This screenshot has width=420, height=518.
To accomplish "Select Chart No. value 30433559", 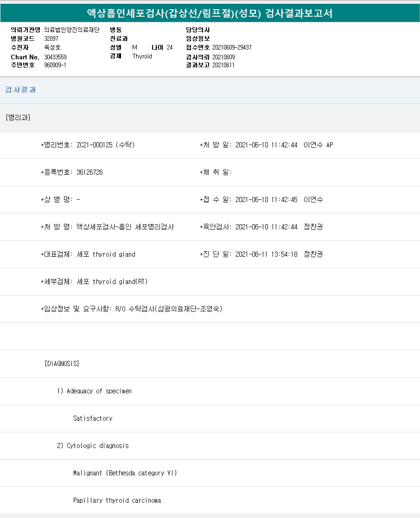I will 55,57.
